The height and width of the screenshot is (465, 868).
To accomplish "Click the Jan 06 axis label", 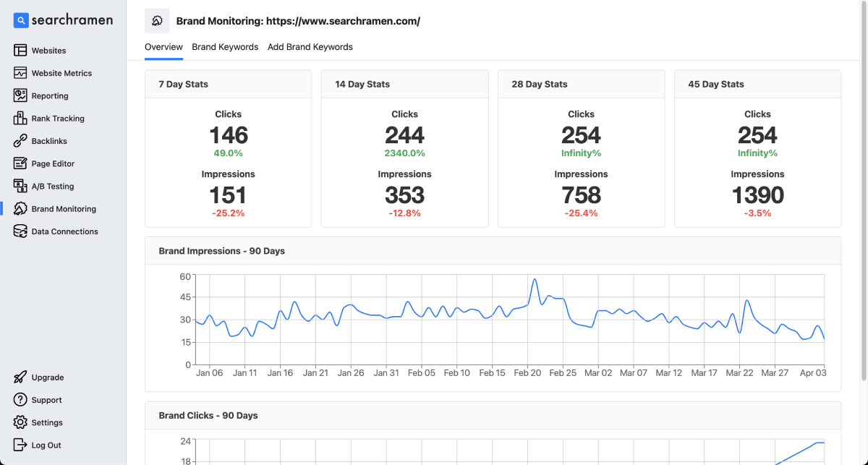I will click(210, 373).
